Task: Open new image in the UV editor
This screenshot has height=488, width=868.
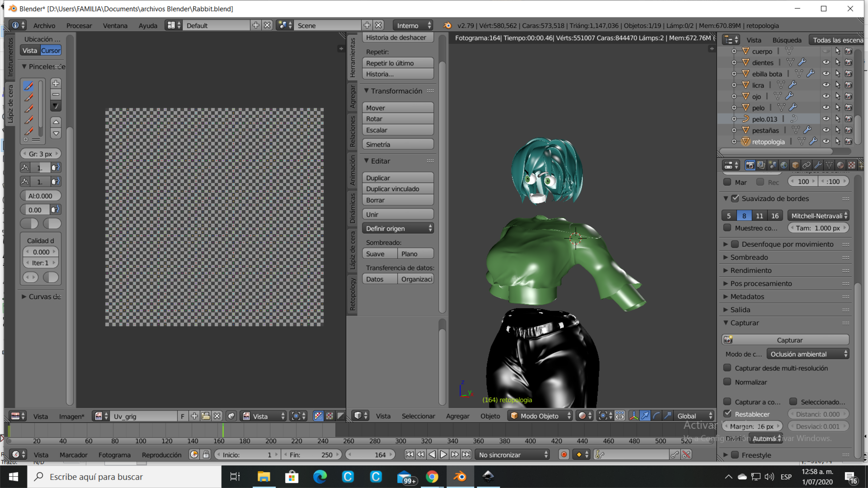Action: point(194,416)
